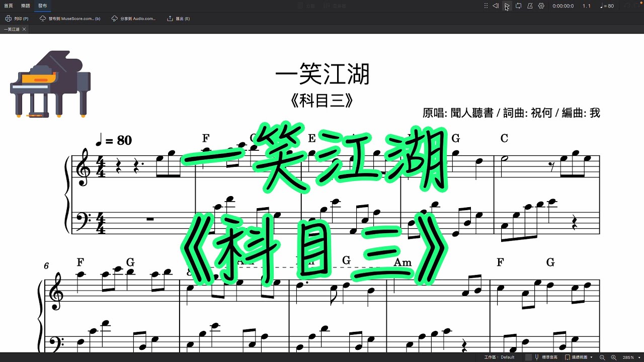Open playback settings gear
This screenshot has height=362, width=644.
point(541,6)
